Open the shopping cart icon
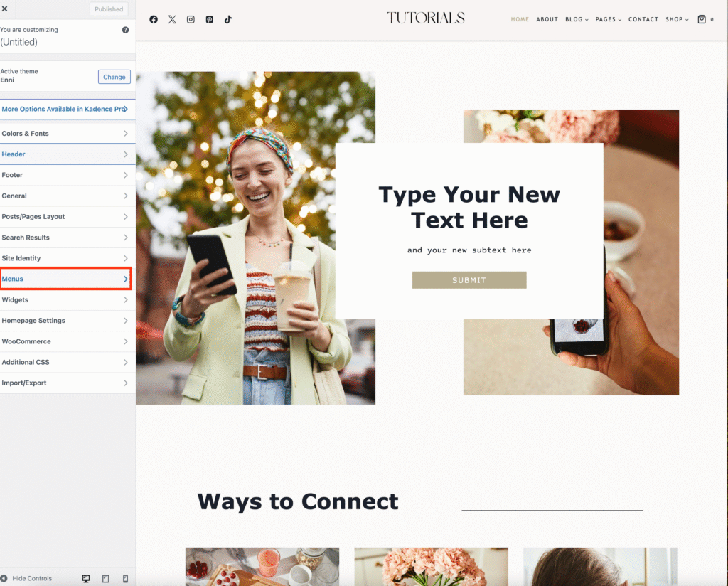 (702, 20)
